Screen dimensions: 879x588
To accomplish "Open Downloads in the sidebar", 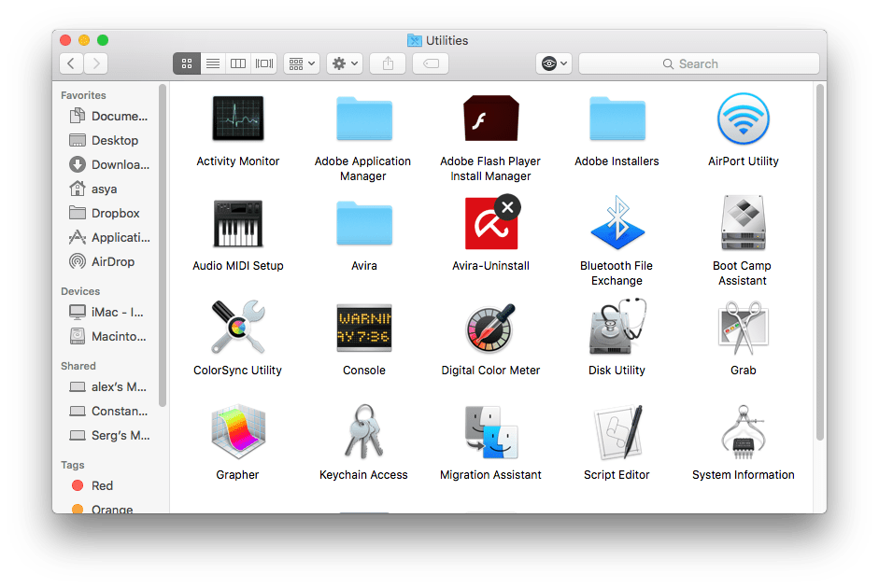I will [x=109, y=164].
